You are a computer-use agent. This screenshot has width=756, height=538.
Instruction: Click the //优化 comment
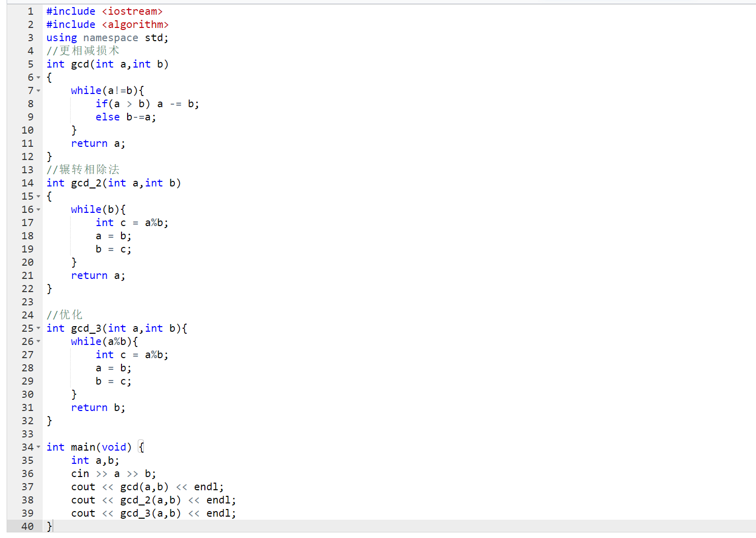[x=65, y=315]
